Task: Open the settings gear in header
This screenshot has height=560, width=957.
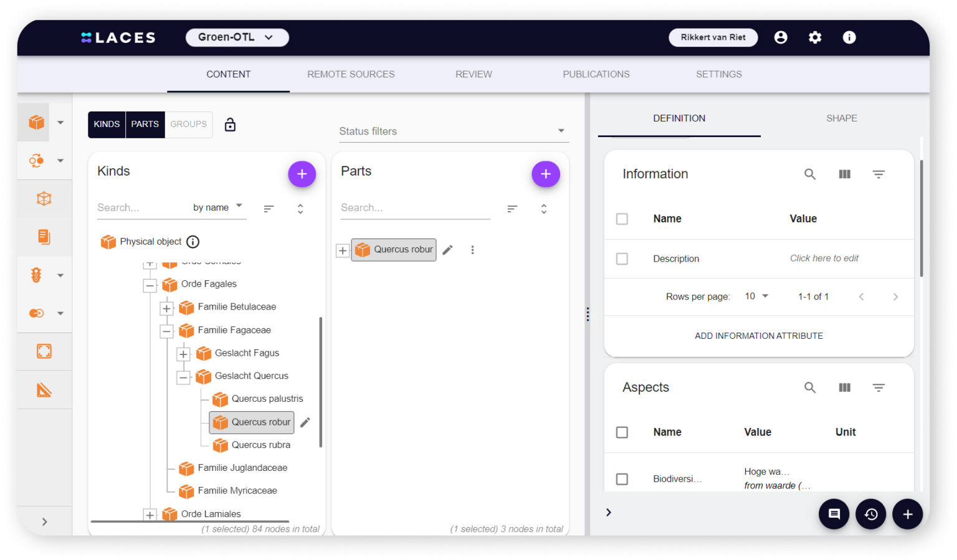Action: point(815,37)
